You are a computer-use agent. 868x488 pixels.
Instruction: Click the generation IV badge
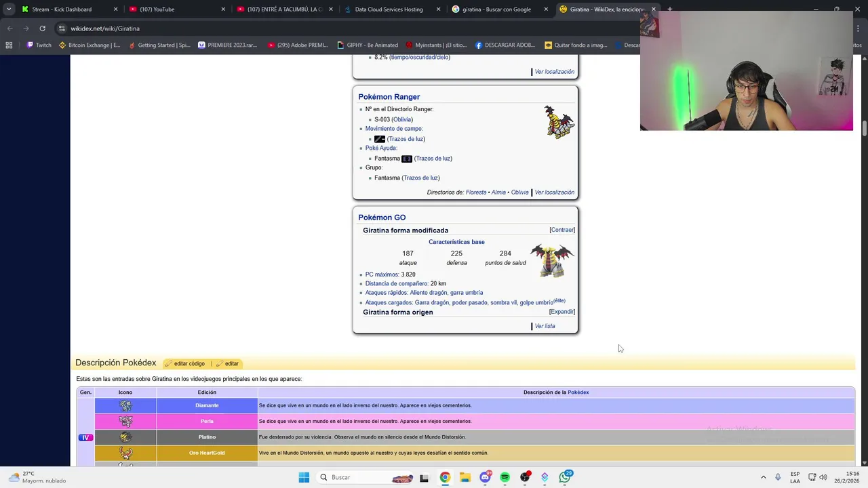tap(85, 438)
